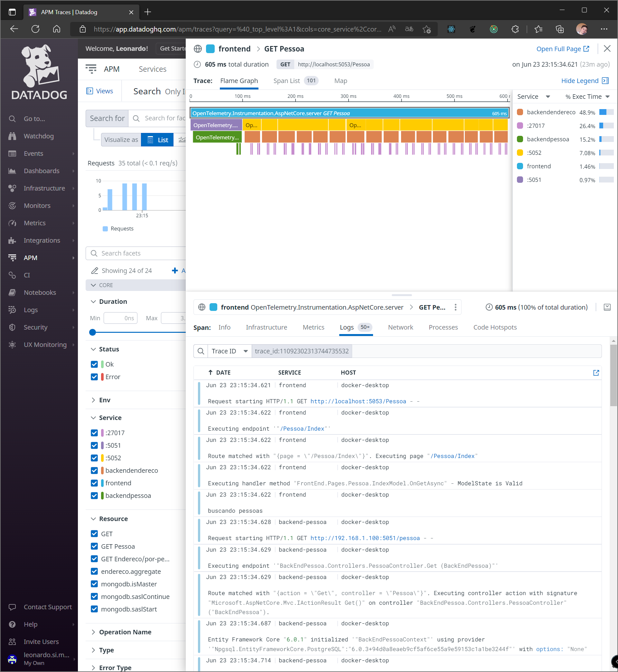Screen dimensions: 618x672
Task: Toggle the mongodb.isMaster resource checkbox
Action: point(94,584)
